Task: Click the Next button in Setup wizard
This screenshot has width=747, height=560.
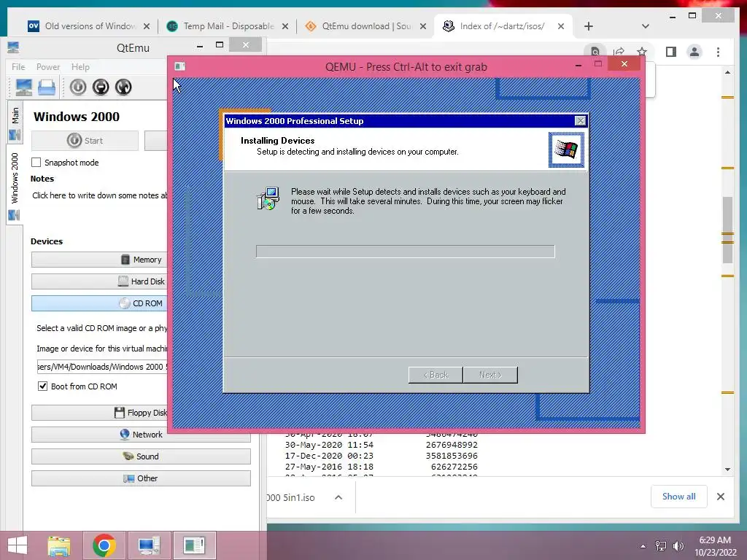Action: tap(490, 375)
